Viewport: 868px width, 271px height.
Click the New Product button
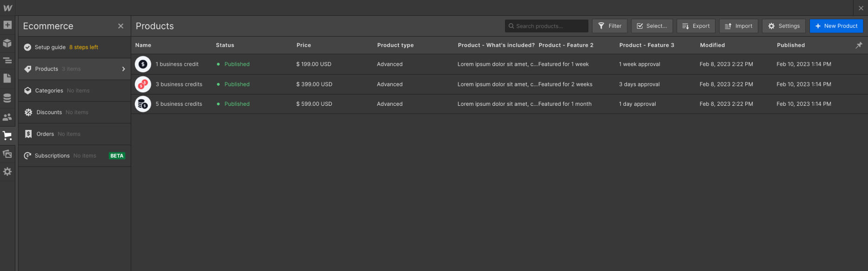836,26
